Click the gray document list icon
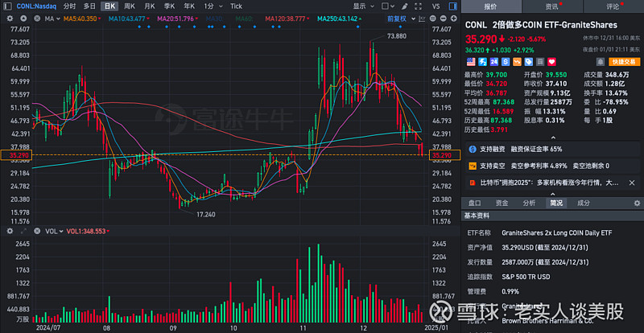Screen dimensions: 644x333 (x=540, y=62)
